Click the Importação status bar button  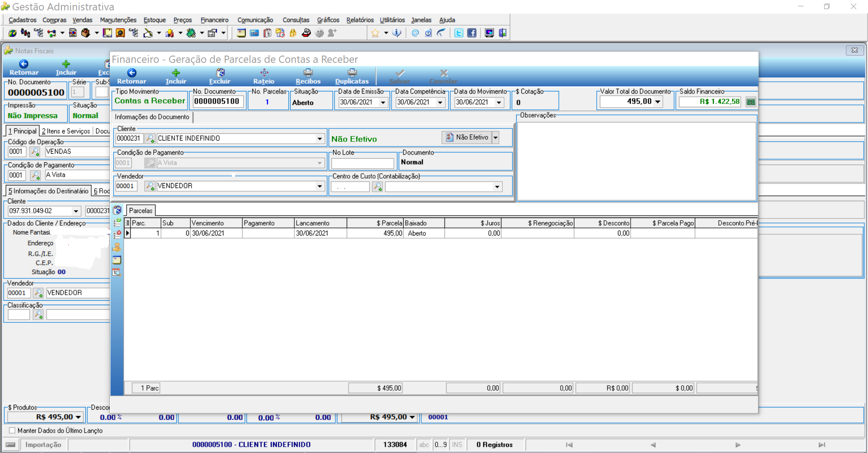tap(43, 445)
